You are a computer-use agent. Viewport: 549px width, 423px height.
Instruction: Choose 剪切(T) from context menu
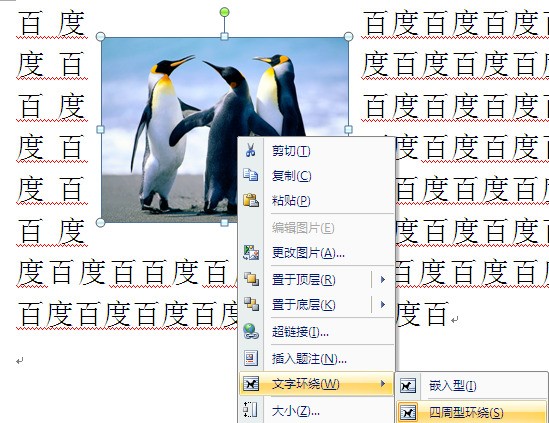coord(317,151)
